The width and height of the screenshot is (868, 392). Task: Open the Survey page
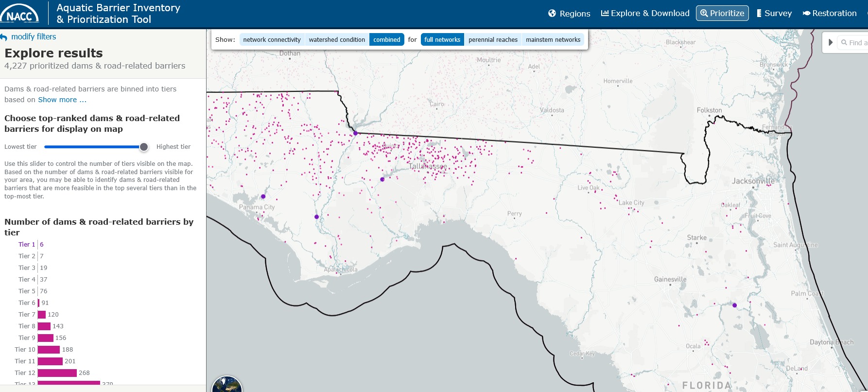pyautogui.click(x=774, y=13)
